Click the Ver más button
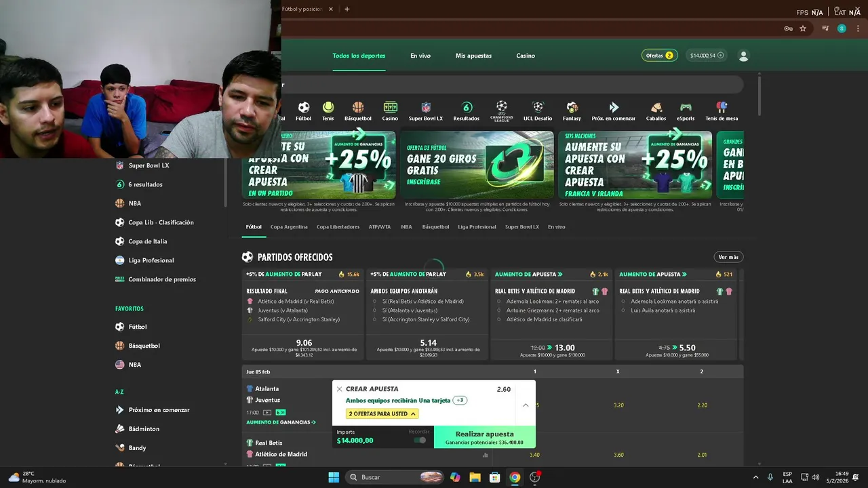The height and width of the screenshot is (488, 868). pyautogui.click(x=728, y=257)
